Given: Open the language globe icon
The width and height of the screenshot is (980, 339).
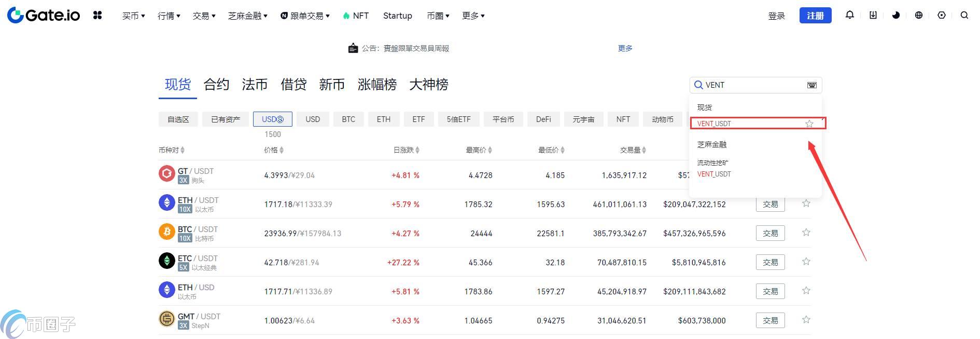Looking at the screenshot, I should click(x=919, y=15).
